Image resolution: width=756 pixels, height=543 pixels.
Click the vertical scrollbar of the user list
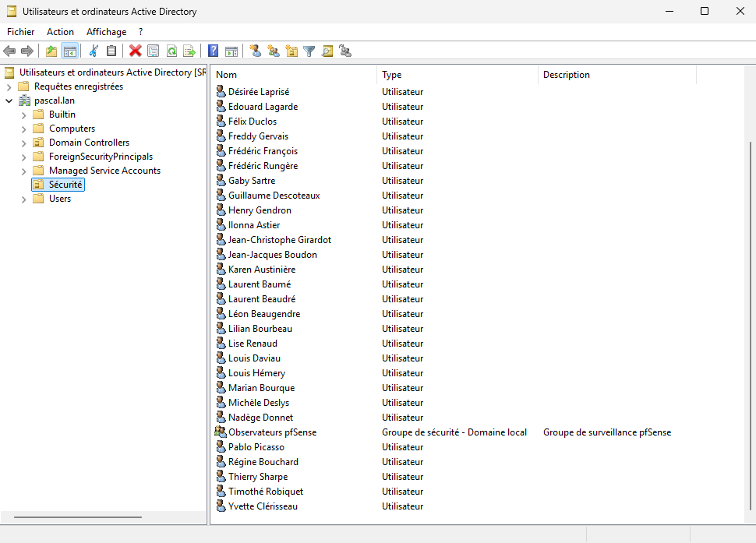click(x=750, y=325)
